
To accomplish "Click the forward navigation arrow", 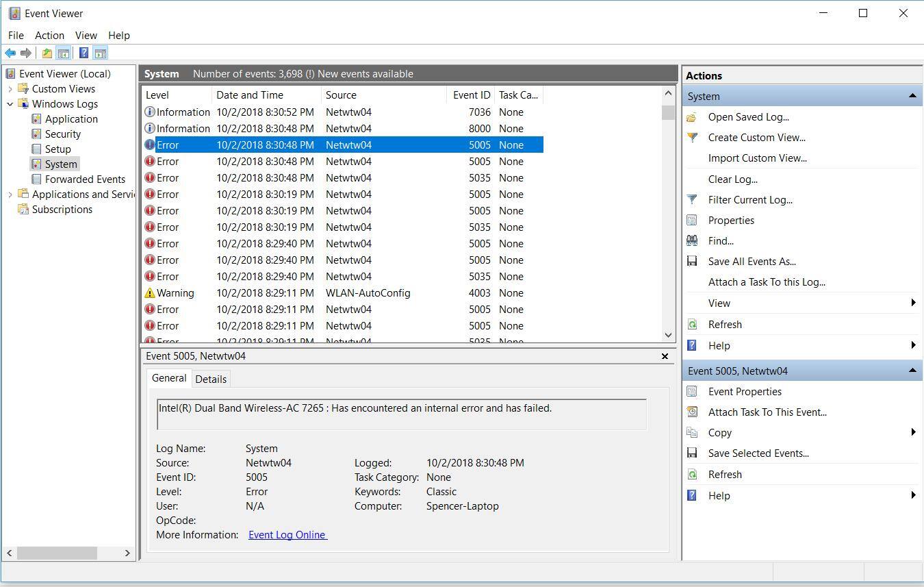I will click(x=26, y=53).
